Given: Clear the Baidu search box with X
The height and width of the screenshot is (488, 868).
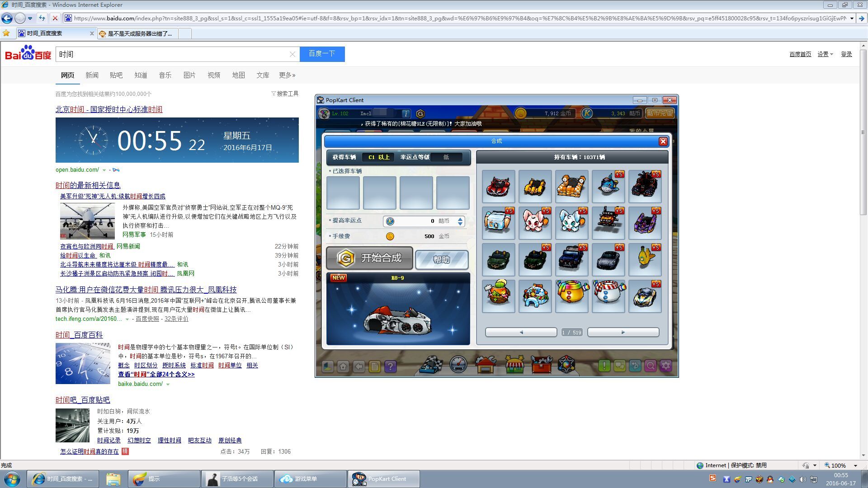Looking at the screenshot, I should [292, 54].
